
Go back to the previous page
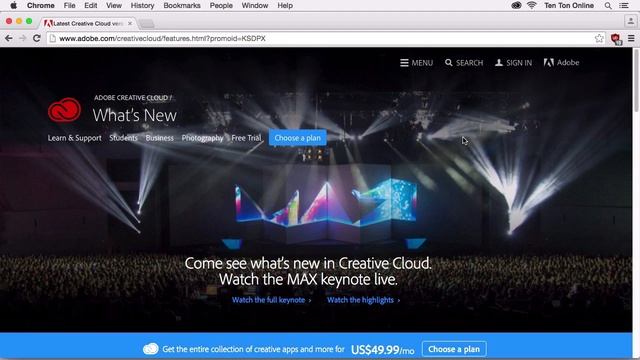coord(9,38)
